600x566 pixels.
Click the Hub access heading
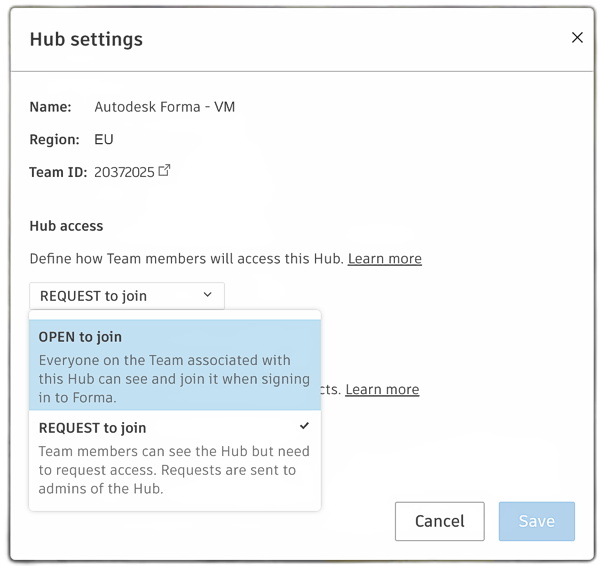(x=66, y=226)
